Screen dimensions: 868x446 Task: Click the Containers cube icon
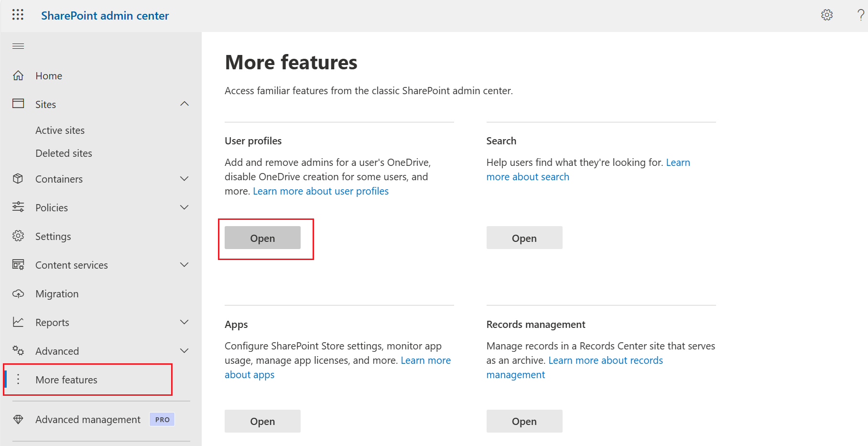tap(18, 179)
